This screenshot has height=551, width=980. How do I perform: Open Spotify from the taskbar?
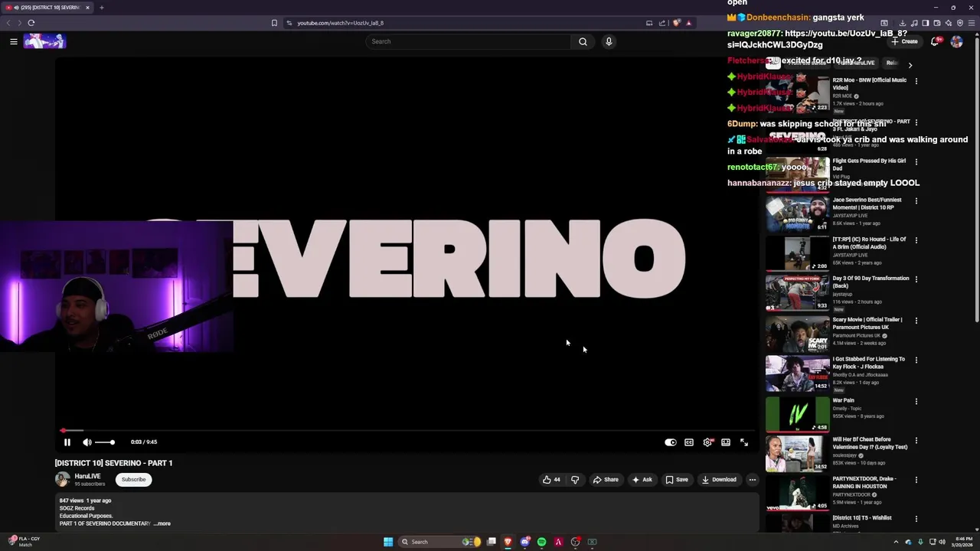541,542
